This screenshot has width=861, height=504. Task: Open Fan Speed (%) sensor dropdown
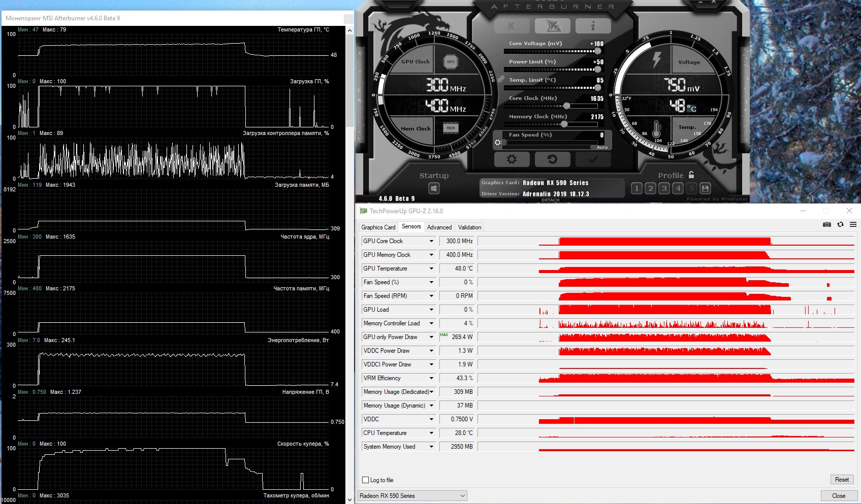431,282
